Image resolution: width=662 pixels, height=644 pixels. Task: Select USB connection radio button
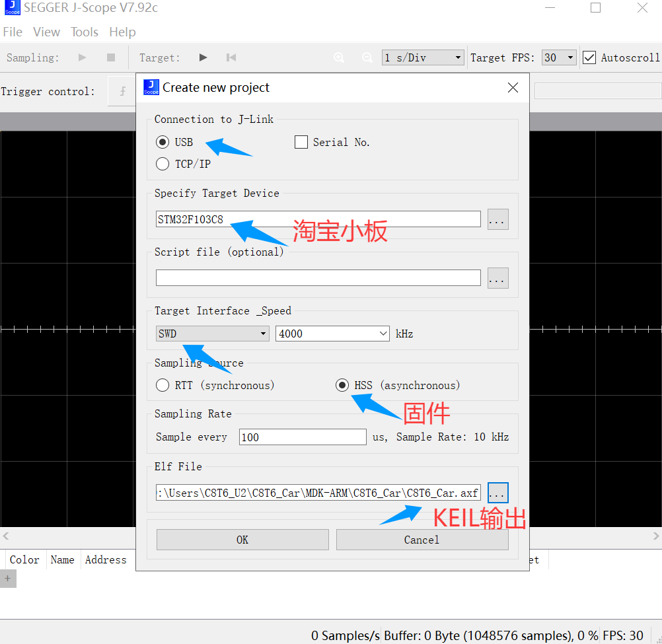pos(163,142)
